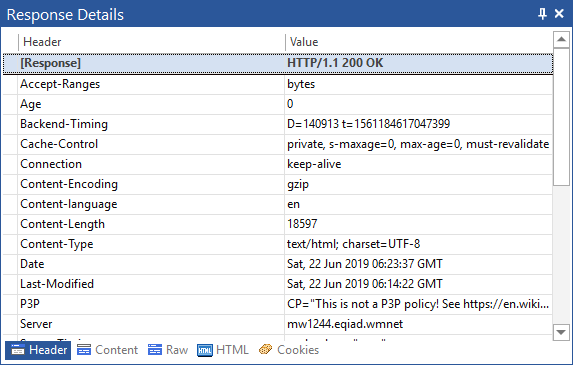The width and height of the screenshot is (573, 365).
Task: Select the Content-Type header
Action: pyautogui.click(x=57, y=244)
